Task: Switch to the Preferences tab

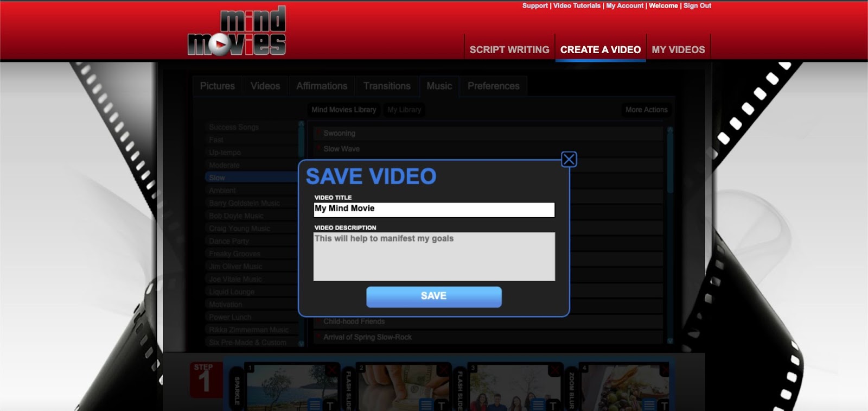Action: pos(493,86)
